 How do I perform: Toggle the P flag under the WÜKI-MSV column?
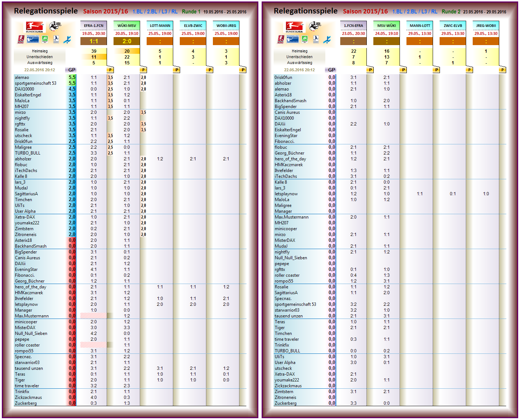[x=144, y=69]
